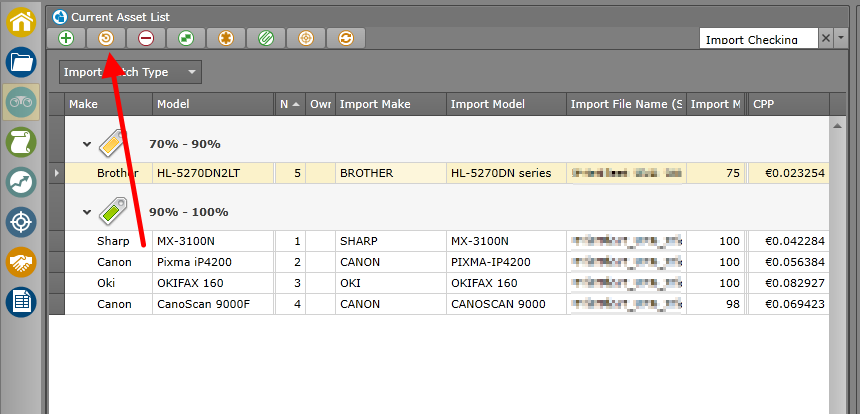Click the Import M column header
This screenshot has width=860, height=414.
(716, 104)
